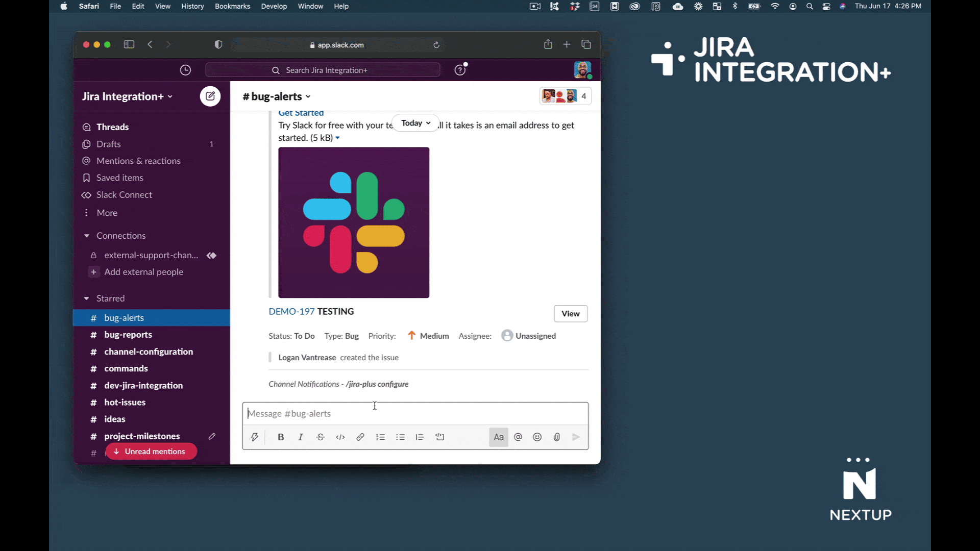Insert a bulleted list
Viewport: 980px width, 551px height.
(x=400, y=437)
